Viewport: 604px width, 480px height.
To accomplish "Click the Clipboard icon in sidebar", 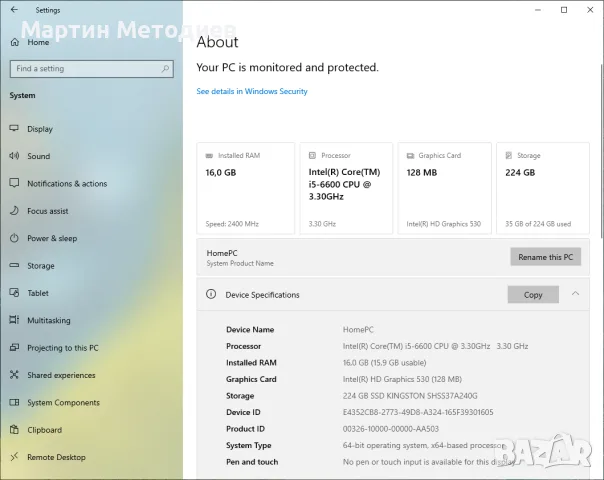I will click(x=14, y=430).
